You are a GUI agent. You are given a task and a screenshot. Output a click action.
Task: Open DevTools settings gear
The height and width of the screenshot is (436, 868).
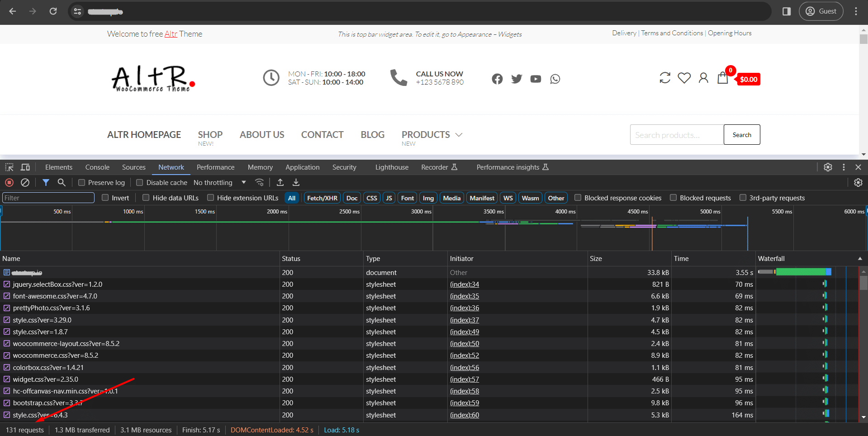coord(828,167)
